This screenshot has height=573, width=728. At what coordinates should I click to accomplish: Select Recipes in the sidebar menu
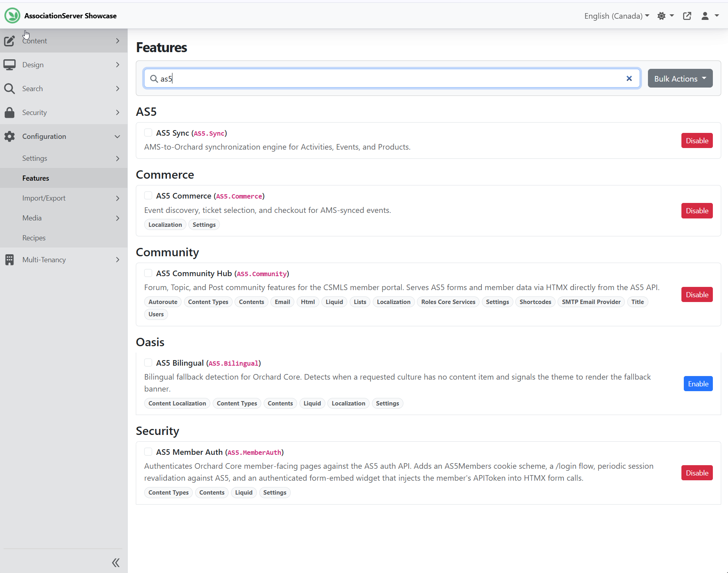coord(34,238)
